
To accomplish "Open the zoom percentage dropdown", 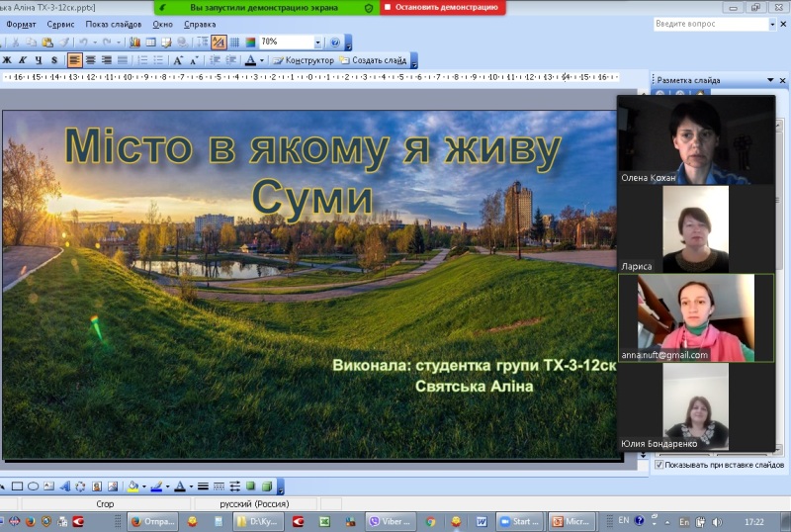I will click(317, 43).
